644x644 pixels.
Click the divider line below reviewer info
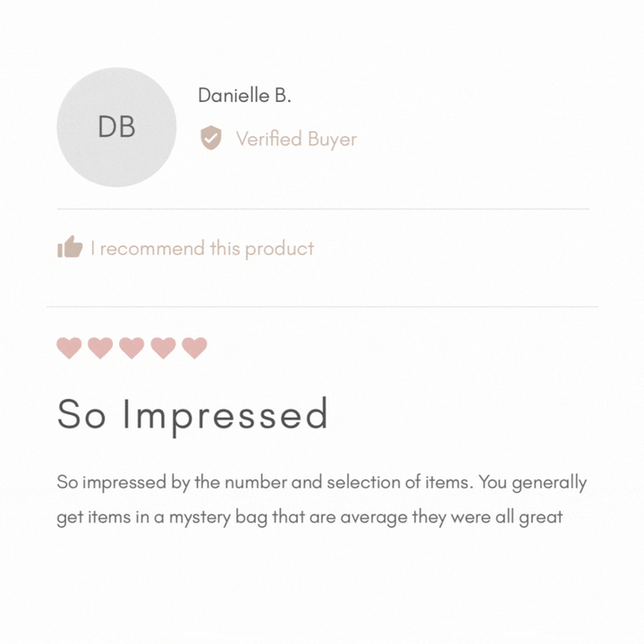(322, 209)
